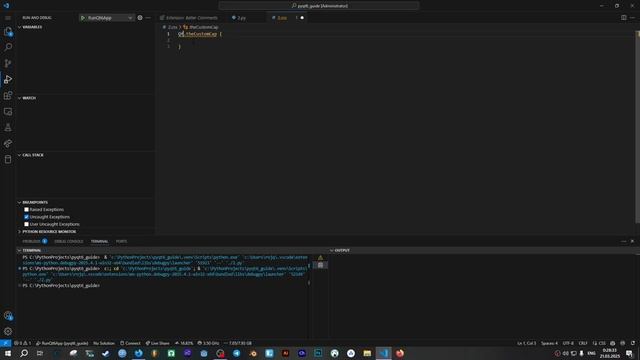Open the Search view in activity bar
640x360 pixels.
click(8, 47)
